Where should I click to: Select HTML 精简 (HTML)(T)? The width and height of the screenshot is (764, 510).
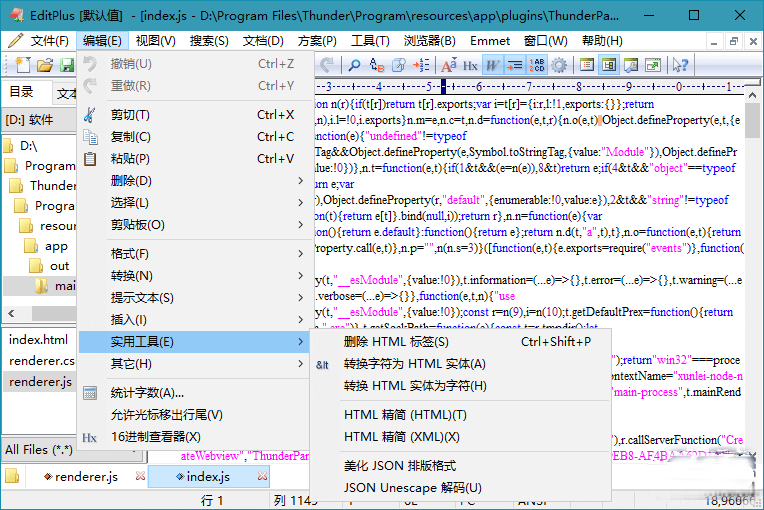click(x=460, y=415)
